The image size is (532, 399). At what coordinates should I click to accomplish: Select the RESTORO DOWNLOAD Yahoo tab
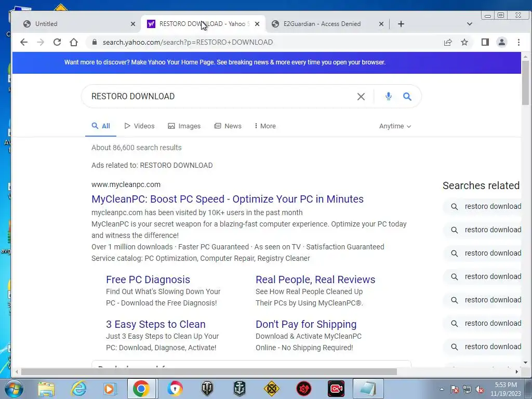pyautogui.click(x=203, y=24)
